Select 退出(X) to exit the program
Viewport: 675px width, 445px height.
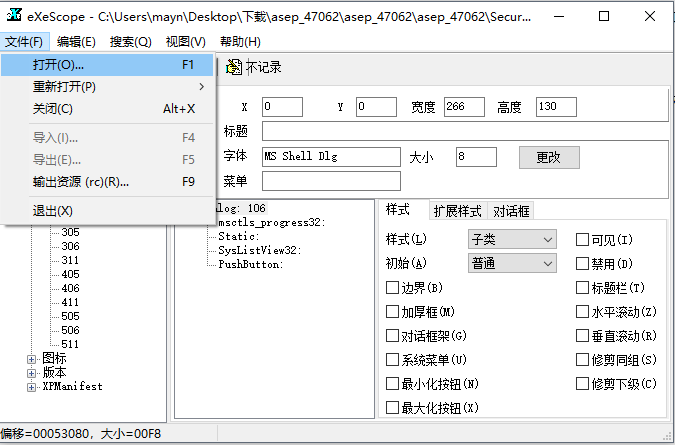tap(107, 211)
